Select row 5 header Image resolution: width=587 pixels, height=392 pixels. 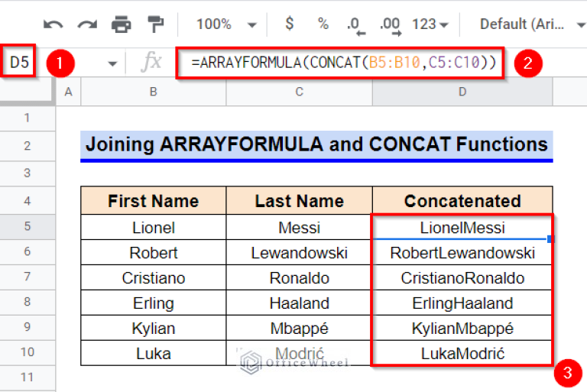tap(27, 227)
